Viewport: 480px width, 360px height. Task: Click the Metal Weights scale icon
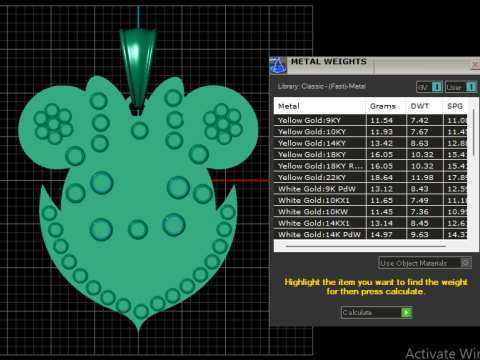(278, 65)
